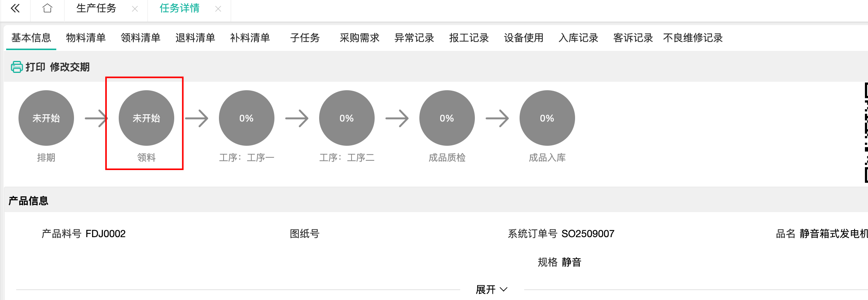This screenshot has height=300, width=868.
Task: Click the 领料 未开始 circle
Action: click(x=146, y=118)
